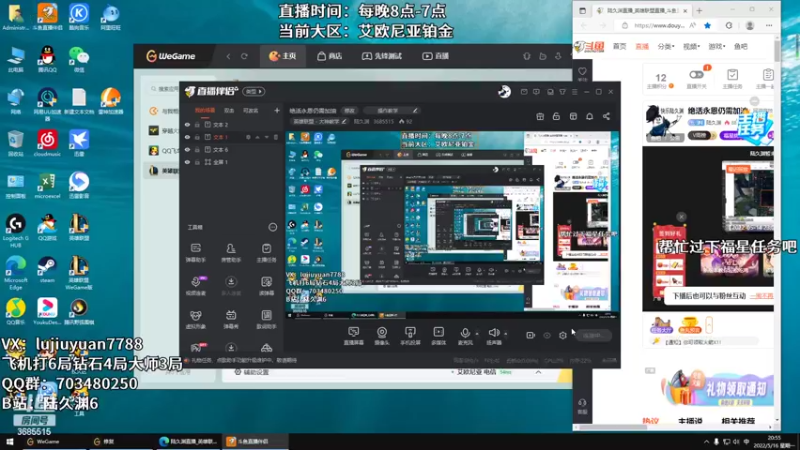Hide the 文本 1 source layer
This screenshot has width=800, height=450.
(x=187, y=137)
